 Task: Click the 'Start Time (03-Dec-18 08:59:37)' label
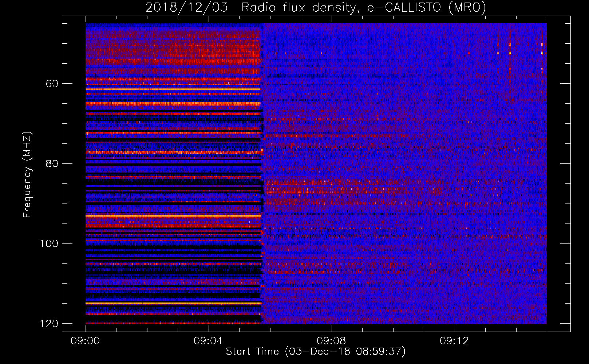tap(316, 352)
